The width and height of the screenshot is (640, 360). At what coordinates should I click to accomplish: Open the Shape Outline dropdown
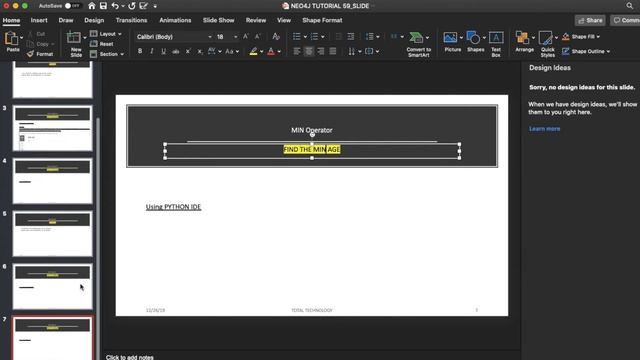tap(586, 51)
